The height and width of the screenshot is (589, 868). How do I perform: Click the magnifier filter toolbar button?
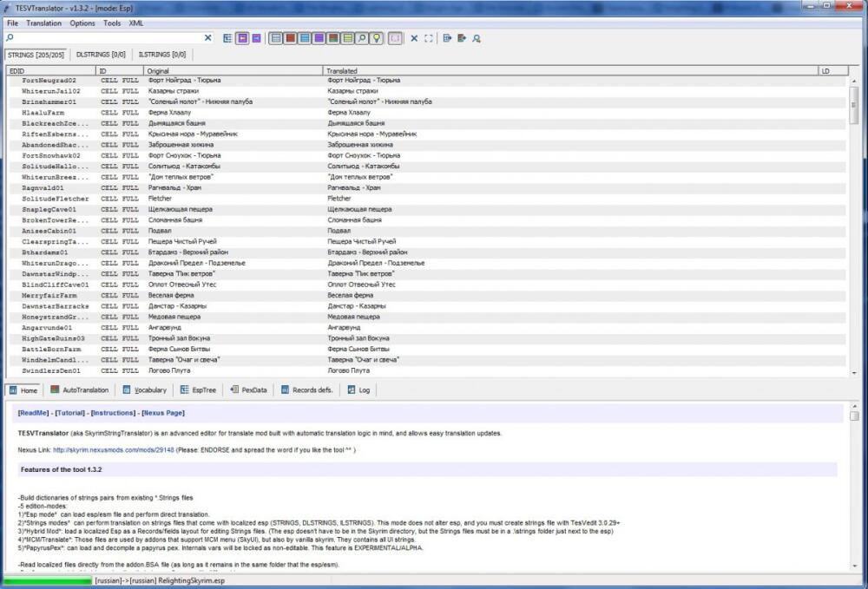[362, 38]
